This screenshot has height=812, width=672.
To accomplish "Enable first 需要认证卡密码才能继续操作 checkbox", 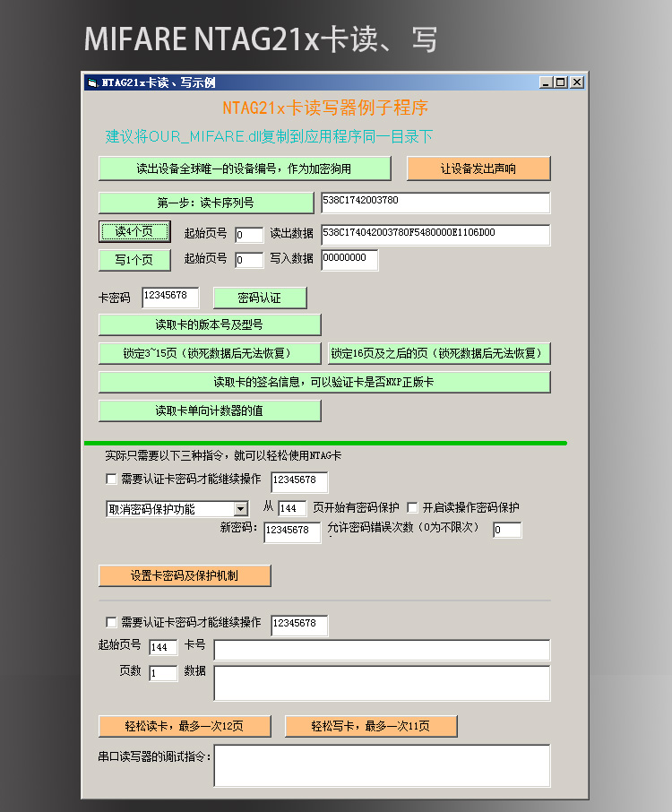I will 111,479.
